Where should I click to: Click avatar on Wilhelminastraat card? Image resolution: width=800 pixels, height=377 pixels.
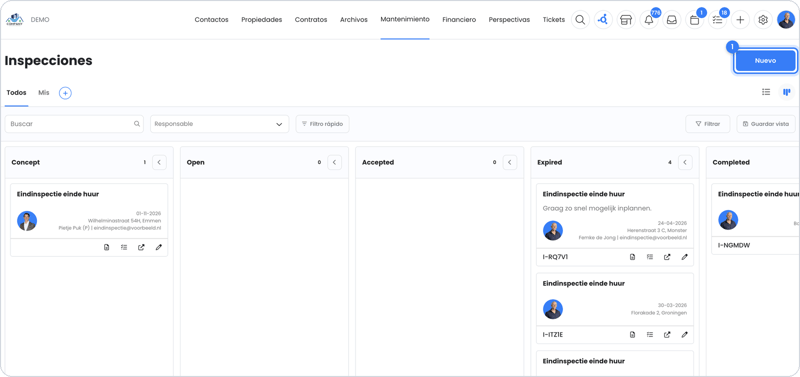pos(27,221)
